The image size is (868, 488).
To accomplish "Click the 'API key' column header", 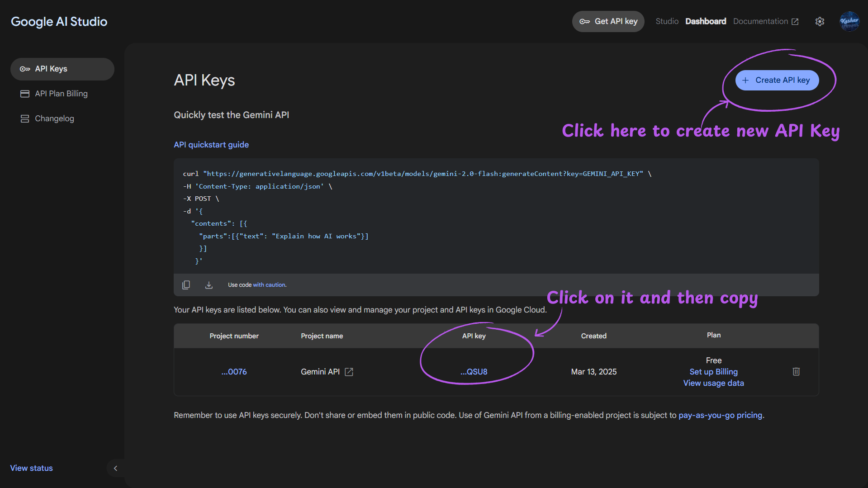I will 474,336.
